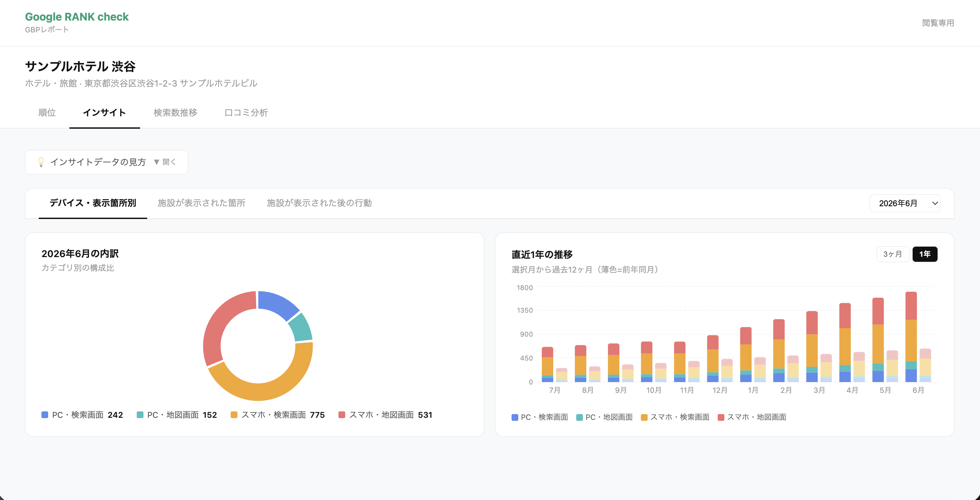Screen dimensions: 980x500
Task: Select the デバイス・表示箇所別 sub-tab
Action: coord(93,203)
